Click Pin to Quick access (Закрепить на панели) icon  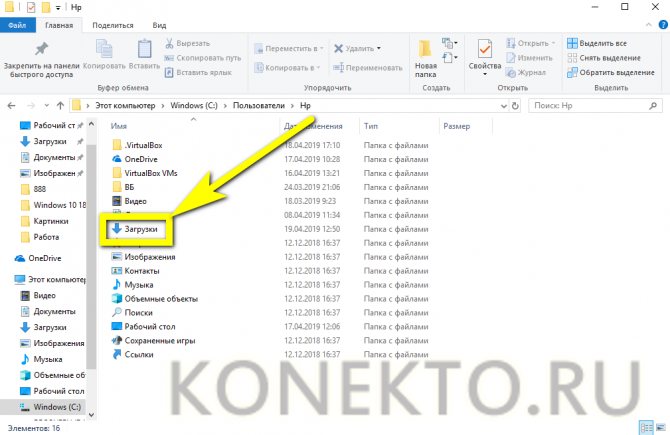click(x=41, y=49)
